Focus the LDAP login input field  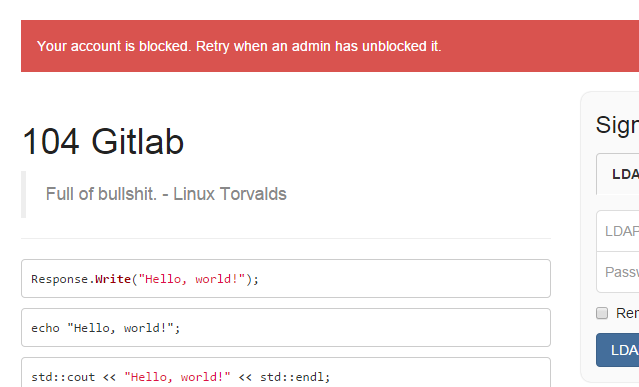[618, 231]
